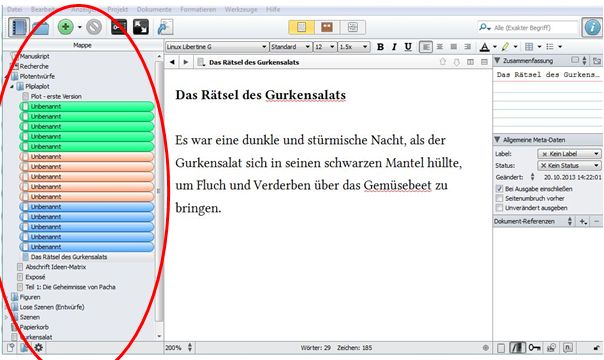Viewport: 604px width, 360px height.
Task: Click the binder footer gear settings icon
Action: point(39,348)
